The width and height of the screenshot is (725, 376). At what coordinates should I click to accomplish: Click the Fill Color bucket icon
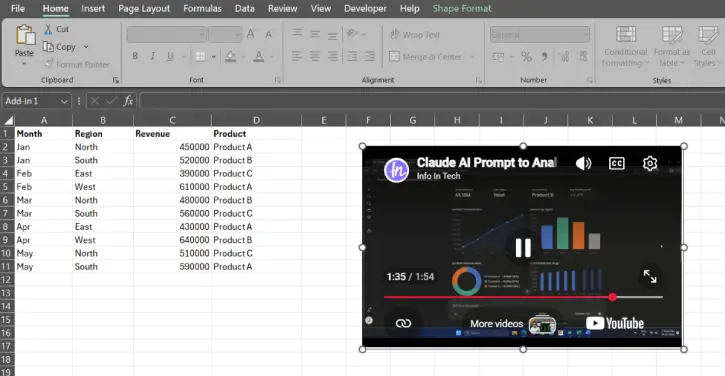230,56
